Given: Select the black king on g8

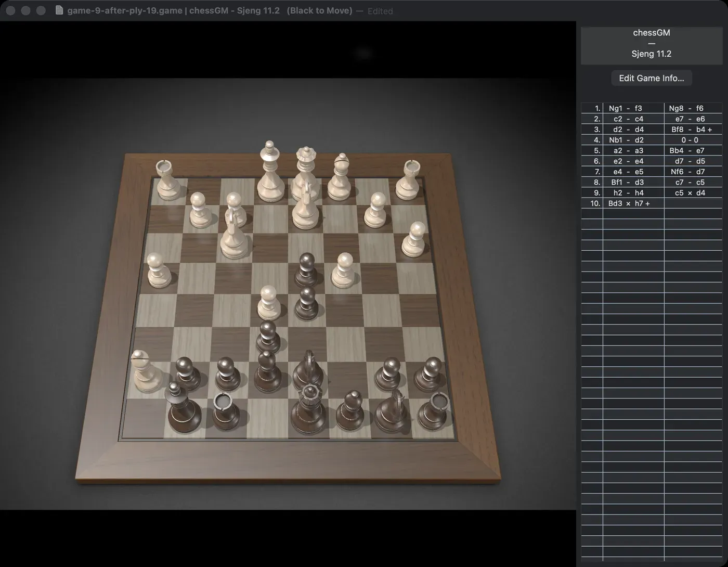Looking at the screenshot, I should coord(183,408).
